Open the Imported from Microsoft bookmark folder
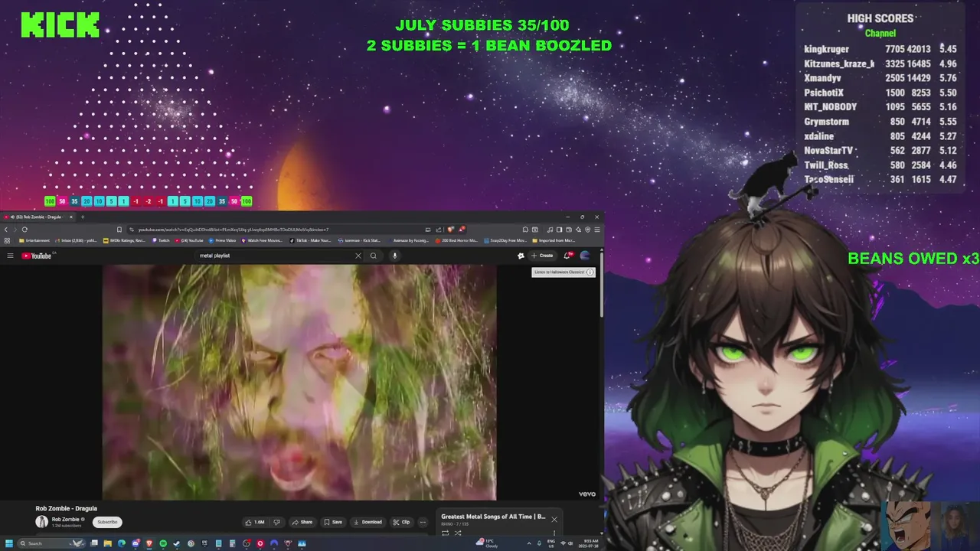 (x=554, y=240)
